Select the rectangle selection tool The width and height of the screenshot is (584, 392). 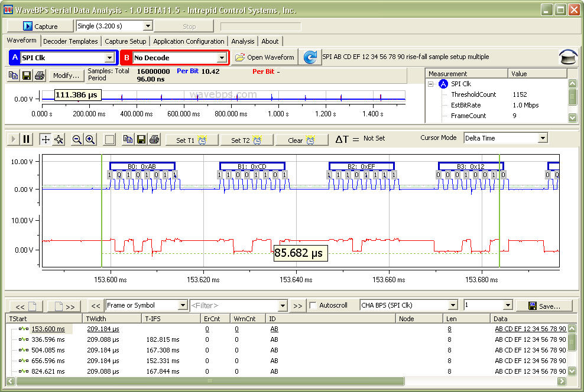tap(109, 139)
